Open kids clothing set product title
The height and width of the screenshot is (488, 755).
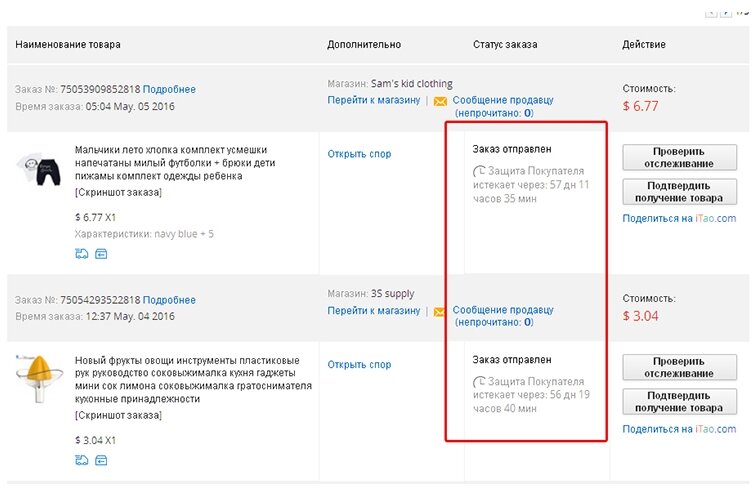tap(175, 163)
